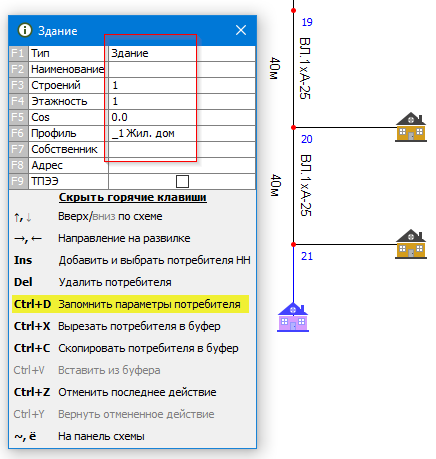Select the orange house below node 20

pyautogui.click(x=411, y=244)
